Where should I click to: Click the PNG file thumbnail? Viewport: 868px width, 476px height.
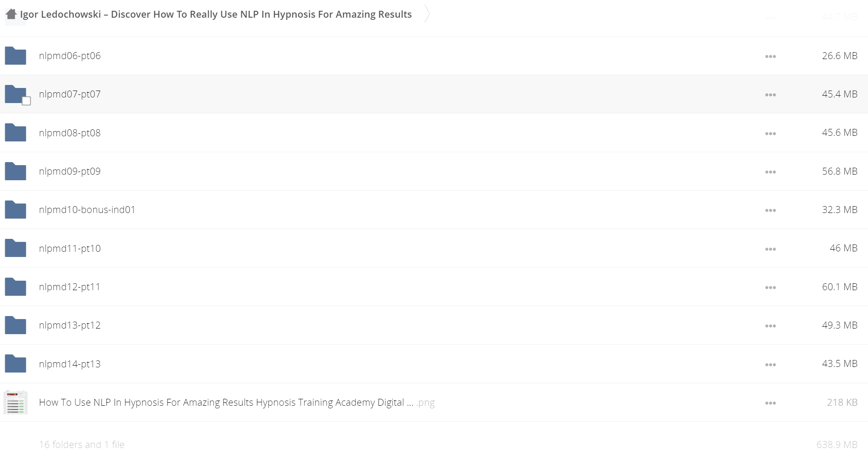pos(16,403)
